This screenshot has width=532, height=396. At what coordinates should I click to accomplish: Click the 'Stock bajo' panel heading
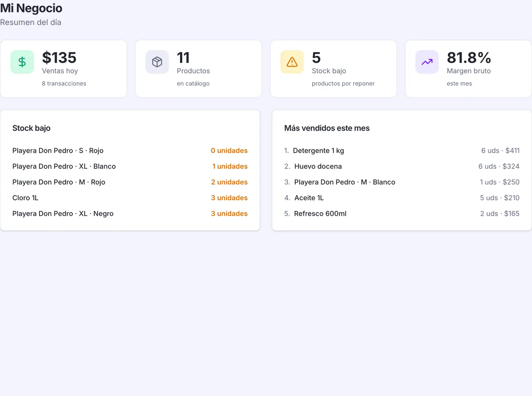[31, 128]
